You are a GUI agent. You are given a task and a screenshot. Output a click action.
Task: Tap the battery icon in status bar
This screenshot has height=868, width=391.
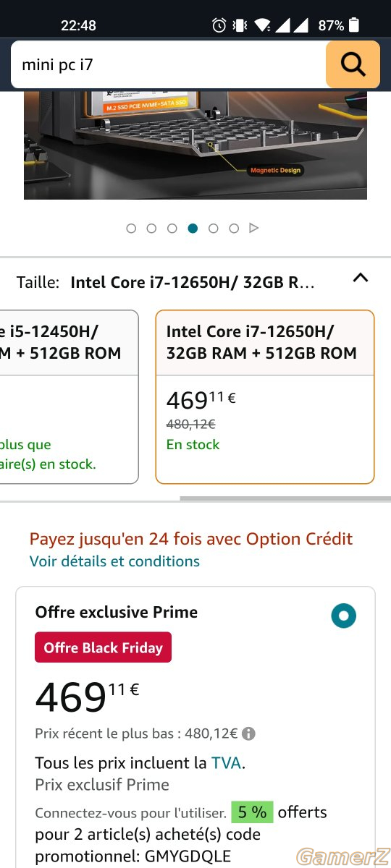point(353,25)
